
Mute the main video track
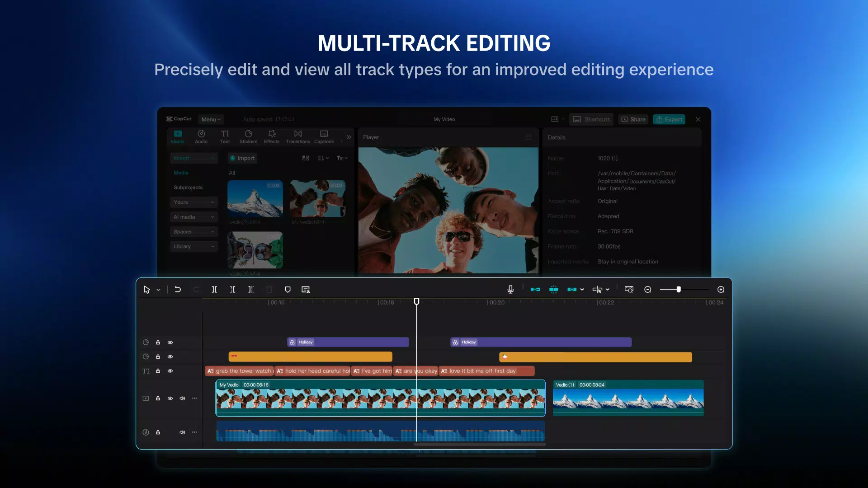click(x=182, y=399)
